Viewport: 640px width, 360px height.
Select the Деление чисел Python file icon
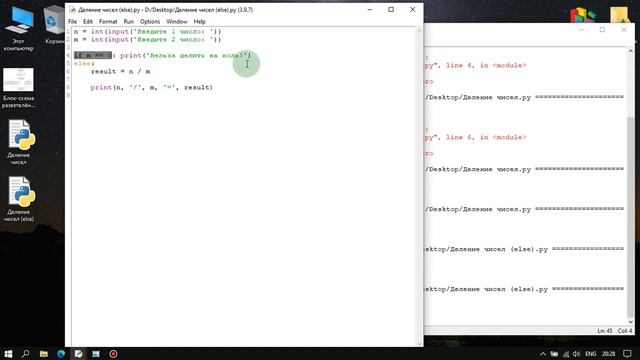pyautogui.click(x=19, y=142)
